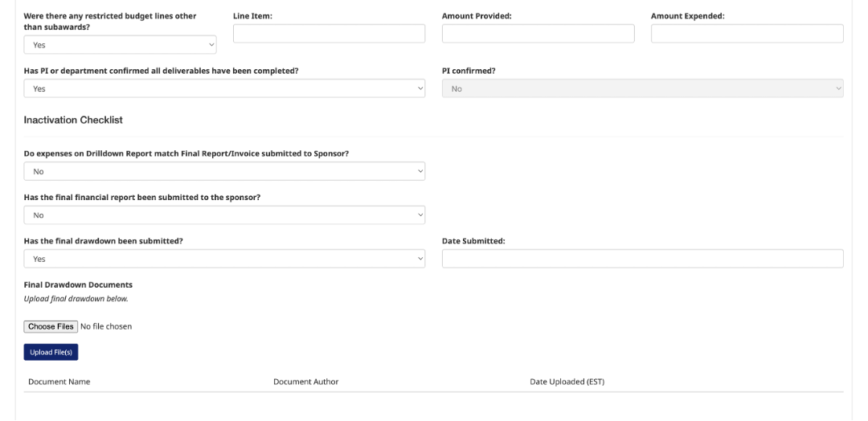Click the 'No file chosen' text
Image resolution: width=868 pixels, height=421 pixels.
click(x=106, y=327)
